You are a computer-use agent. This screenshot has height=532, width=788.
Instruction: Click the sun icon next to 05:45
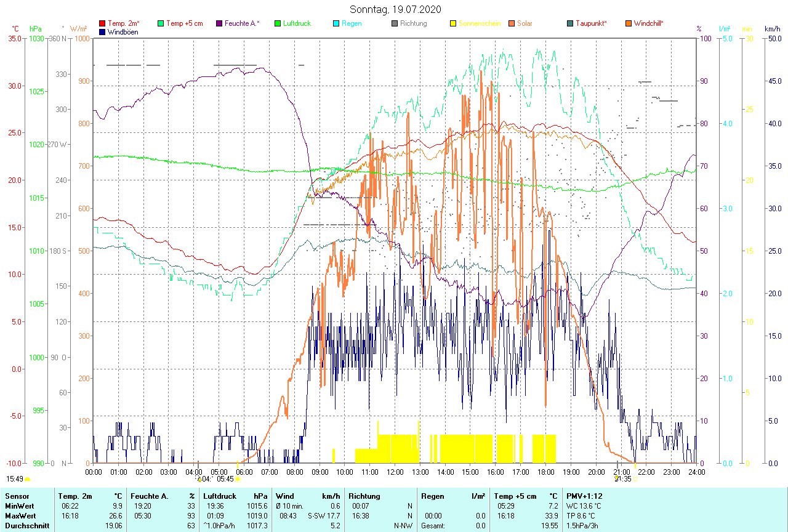click(238, 478)
